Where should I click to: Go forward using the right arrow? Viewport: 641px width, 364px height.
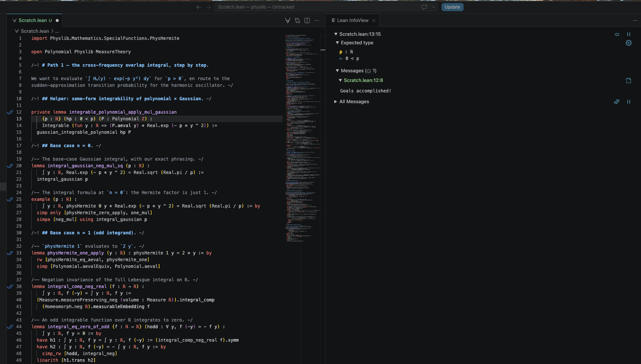coord(209,7)
